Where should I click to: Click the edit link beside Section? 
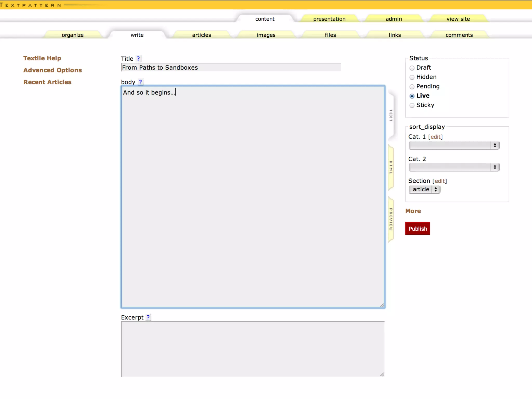point(440,181)
